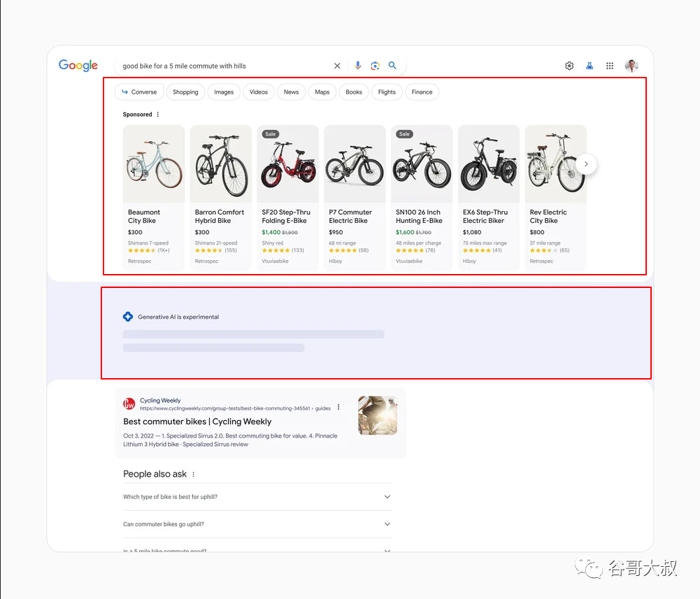Clear the search query with the X icon
The height and width of the screenshot is (599, 700).
[337, 66]
